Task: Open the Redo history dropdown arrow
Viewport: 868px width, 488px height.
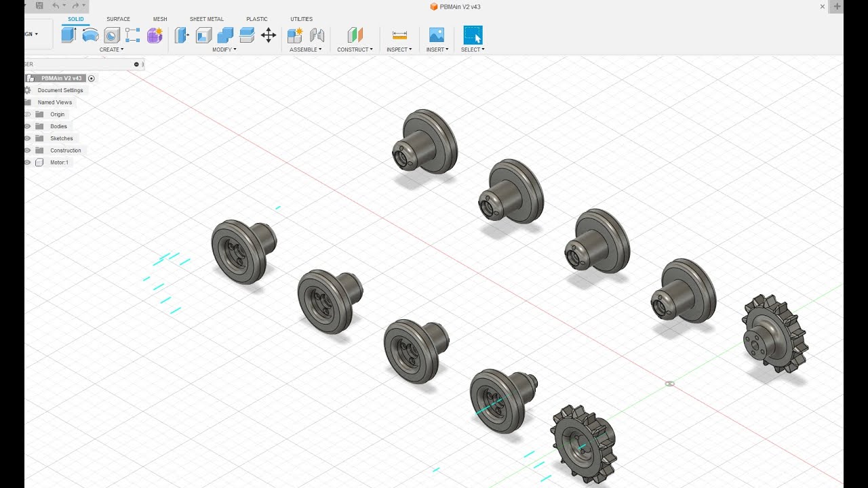Action: tap(84, 5)
